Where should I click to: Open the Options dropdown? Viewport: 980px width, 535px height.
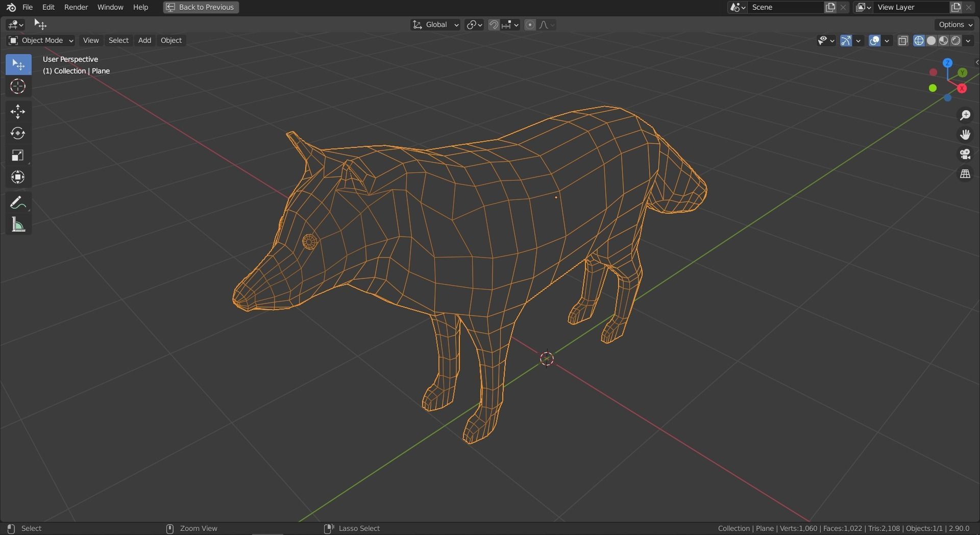tap(955, 24)
